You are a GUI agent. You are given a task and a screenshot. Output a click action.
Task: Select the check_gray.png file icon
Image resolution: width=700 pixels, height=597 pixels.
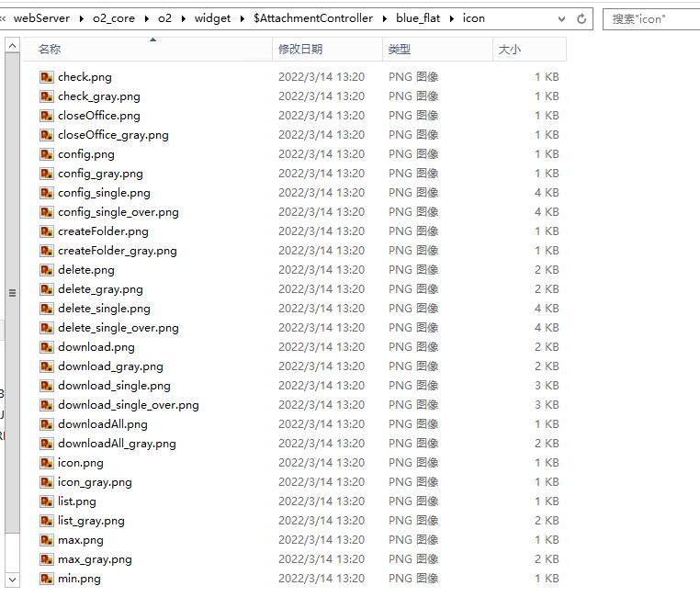click(x=47, y=96)
